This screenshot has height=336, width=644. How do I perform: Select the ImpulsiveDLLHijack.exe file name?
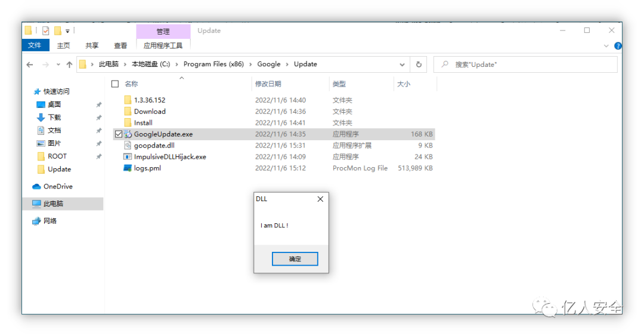(x=170, y=157)
